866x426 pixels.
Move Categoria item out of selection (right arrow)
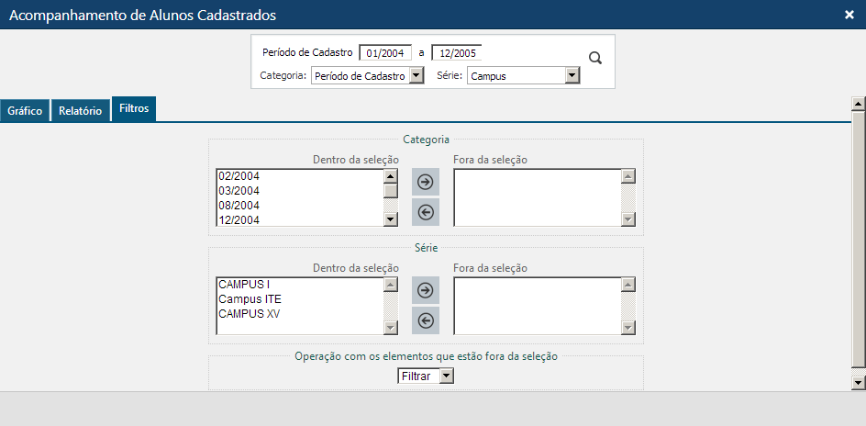[x=425, y=182]
